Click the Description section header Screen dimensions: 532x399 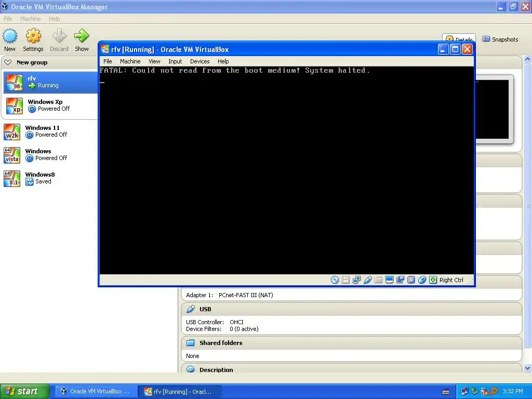pyautogui.click(x=352, y=369)
